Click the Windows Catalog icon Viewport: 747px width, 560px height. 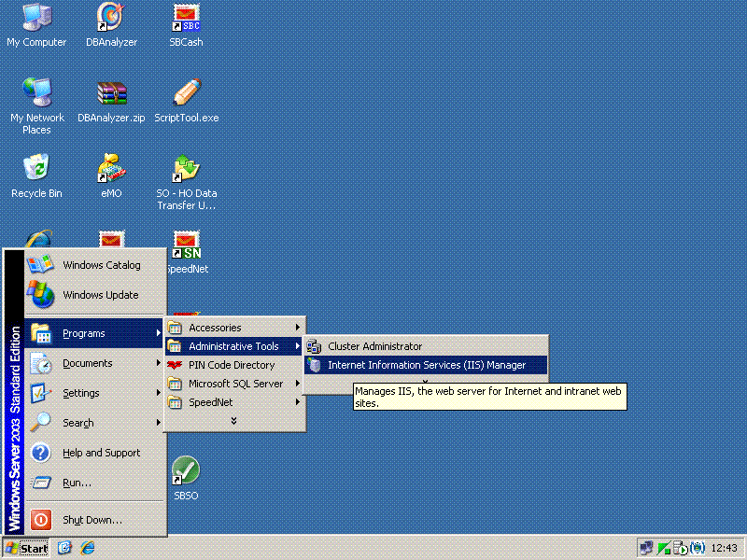40,264
